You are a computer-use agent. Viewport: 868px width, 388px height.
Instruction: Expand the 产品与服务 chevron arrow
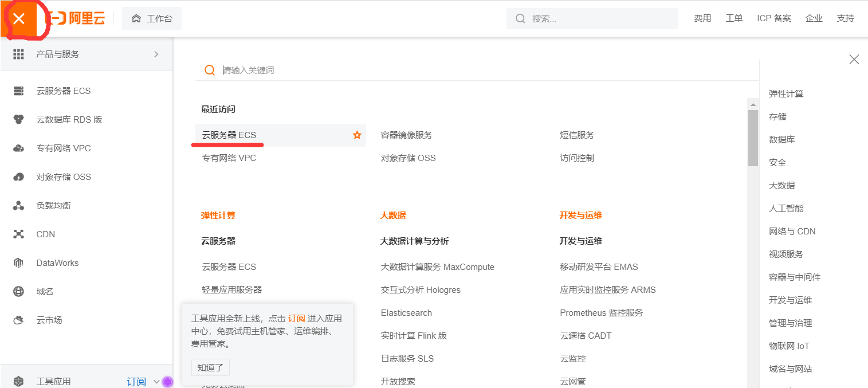point(156,54)
